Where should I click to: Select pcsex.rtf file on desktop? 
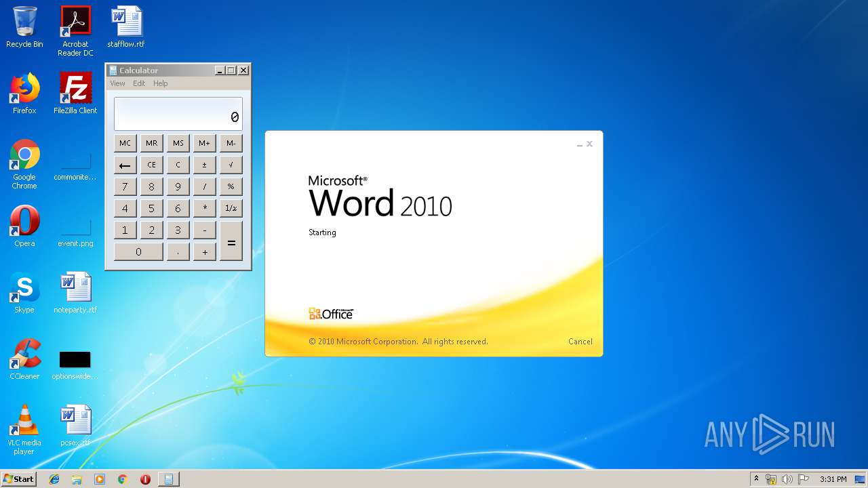point(75,426)
